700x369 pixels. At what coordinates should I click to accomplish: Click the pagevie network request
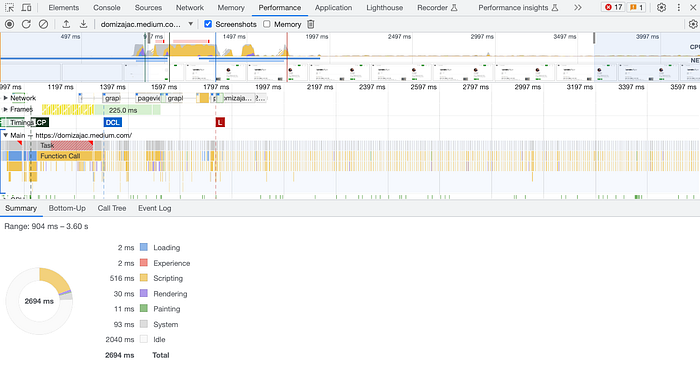pos(148,98)
